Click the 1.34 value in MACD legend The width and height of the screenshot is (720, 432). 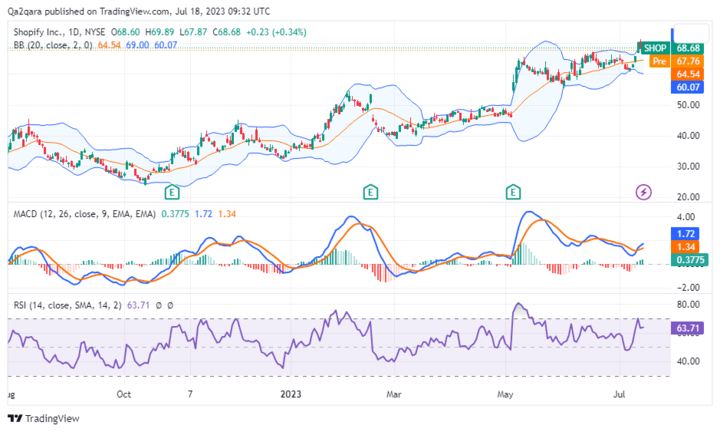(227, 214)
